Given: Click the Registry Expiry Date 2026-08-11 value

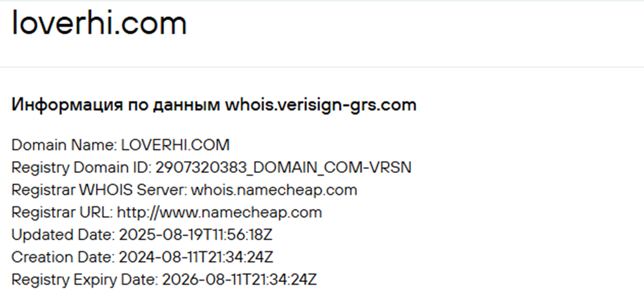Looking at the screenshot, I should (240, 280).
